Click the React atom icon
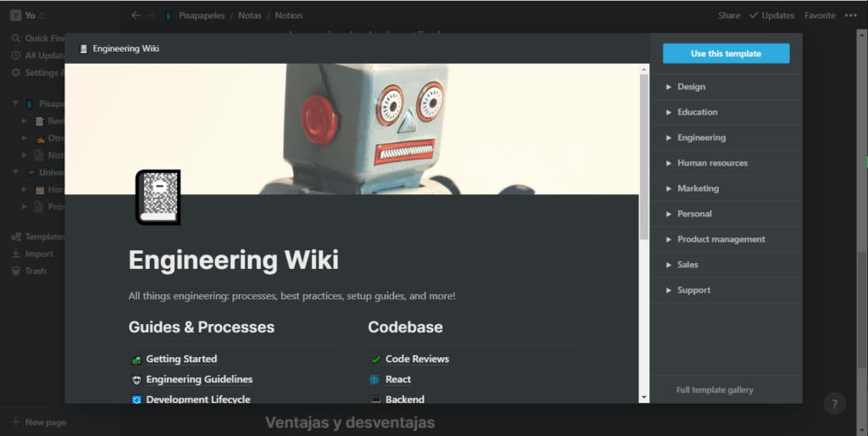 click(x=376, y=380)
